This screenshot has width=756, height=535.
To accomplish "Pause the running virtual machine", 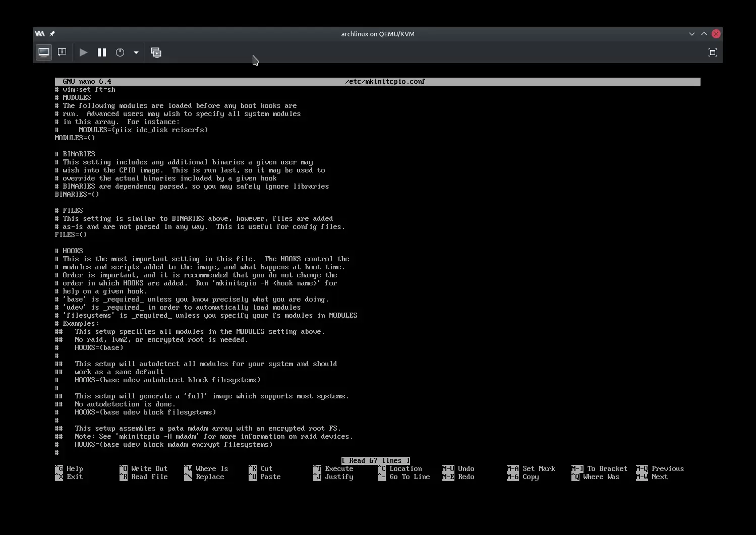I will pyautogui.click(x=102, y=52).
